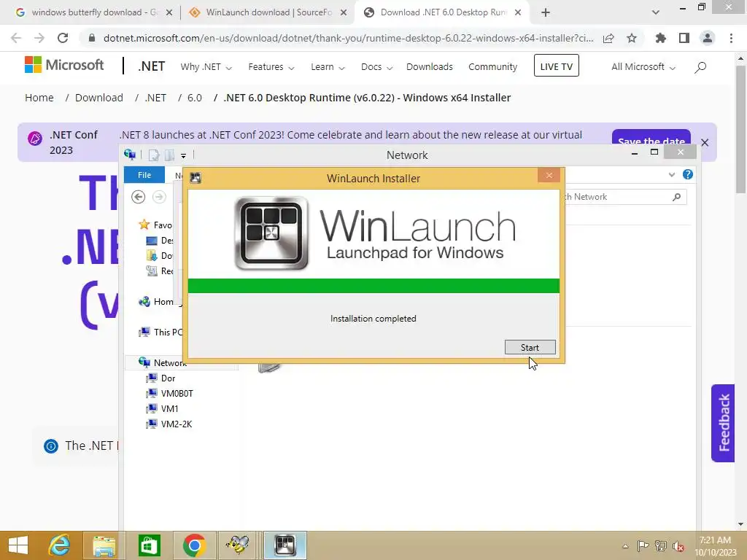Image resolution: width=747 pixels, height=560 pixels.
Task: Bookmark this page with star icon
Action: click(632, 38)
